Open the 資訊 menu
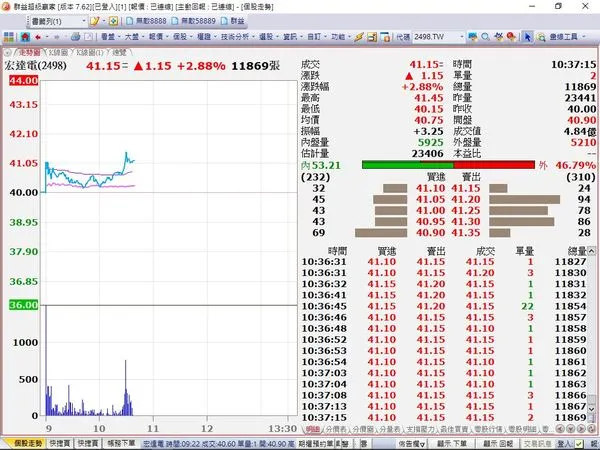This screenshot has height=450, width=600. [293, 37]
